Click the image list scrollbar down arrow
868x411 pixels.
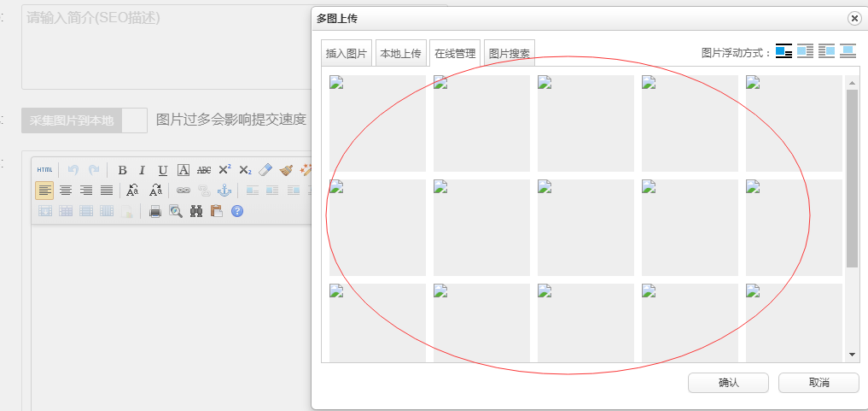852,355
